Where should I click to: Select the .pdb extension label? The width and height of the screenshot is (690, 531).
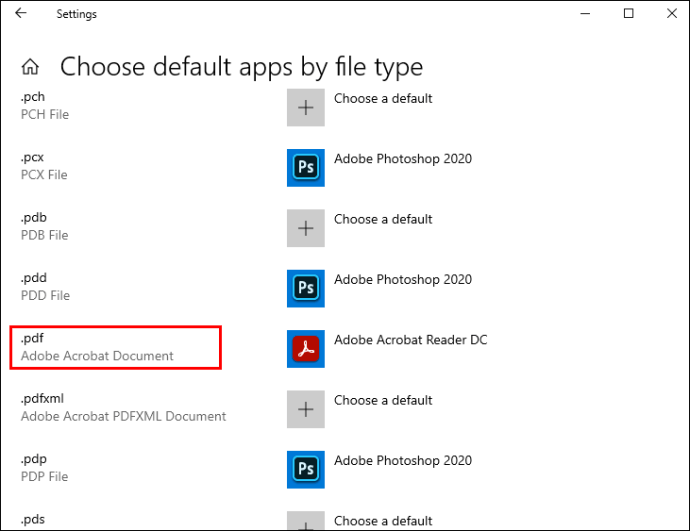point(33,217)
